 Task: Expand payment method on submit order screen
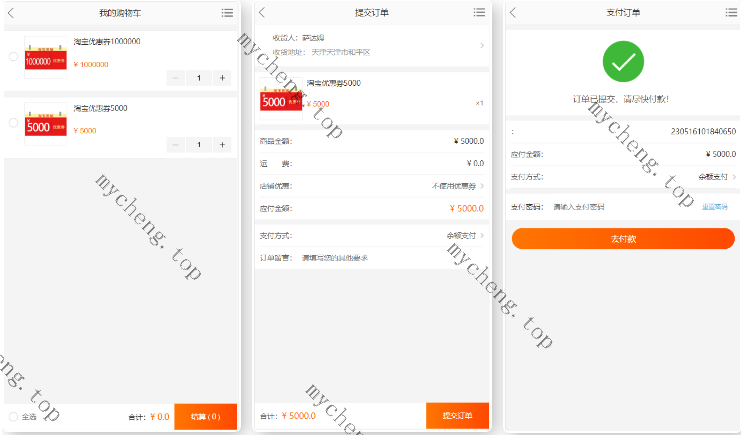(x=372, y=235)
